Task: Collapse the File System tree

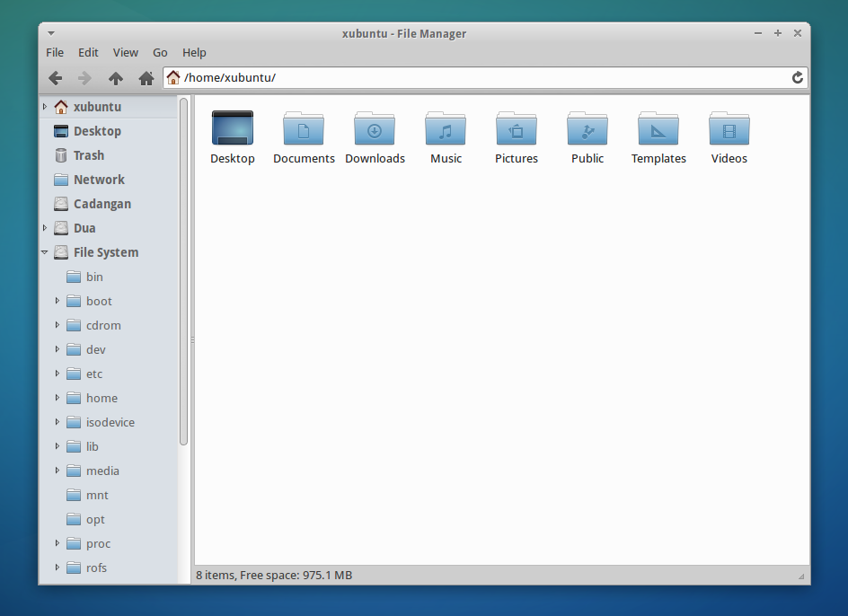Action: (44, 252)
